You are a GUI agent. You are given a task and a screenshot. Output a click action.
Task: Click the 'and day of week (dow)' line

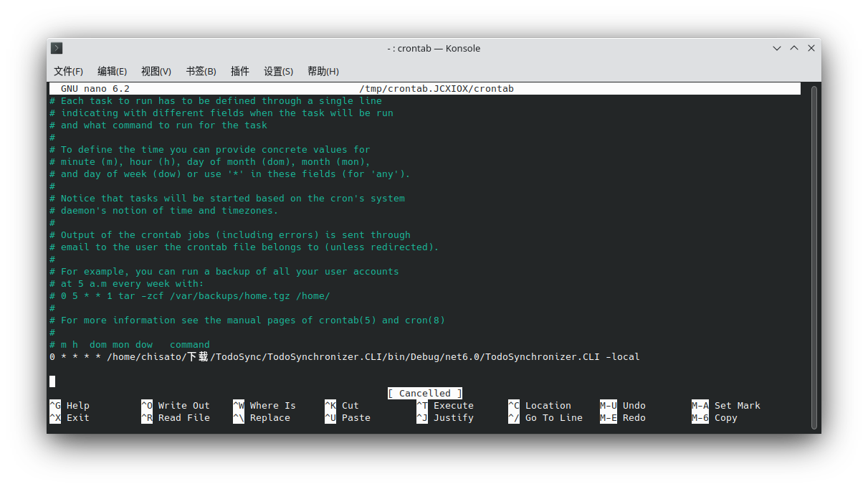(x=230, y=174)
